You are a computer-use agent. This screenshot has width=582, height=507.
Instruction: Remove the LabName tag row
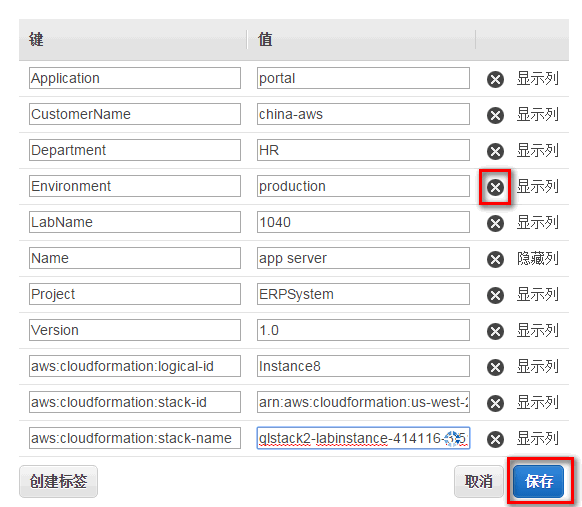pos(495,223)
